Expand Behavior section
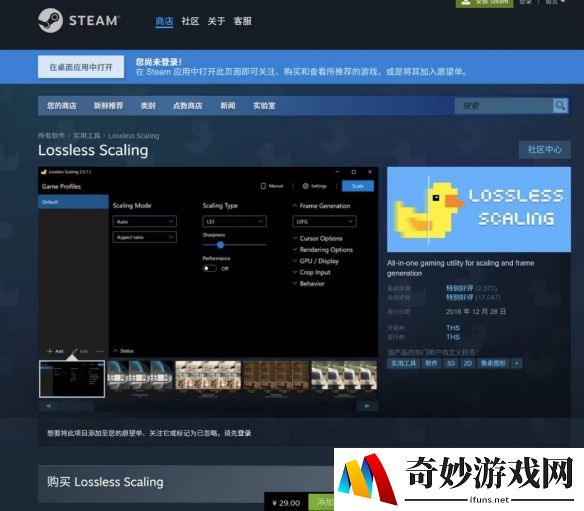The width and height of the screenshot is (584, 511). pos(309,283)
